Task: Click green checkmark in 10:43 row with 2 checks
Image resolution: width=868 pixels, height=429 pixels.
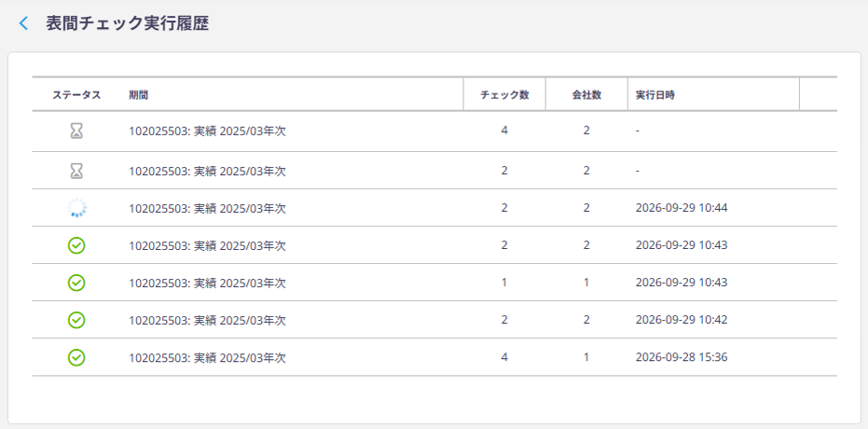Action: click(x=76, y=245)
